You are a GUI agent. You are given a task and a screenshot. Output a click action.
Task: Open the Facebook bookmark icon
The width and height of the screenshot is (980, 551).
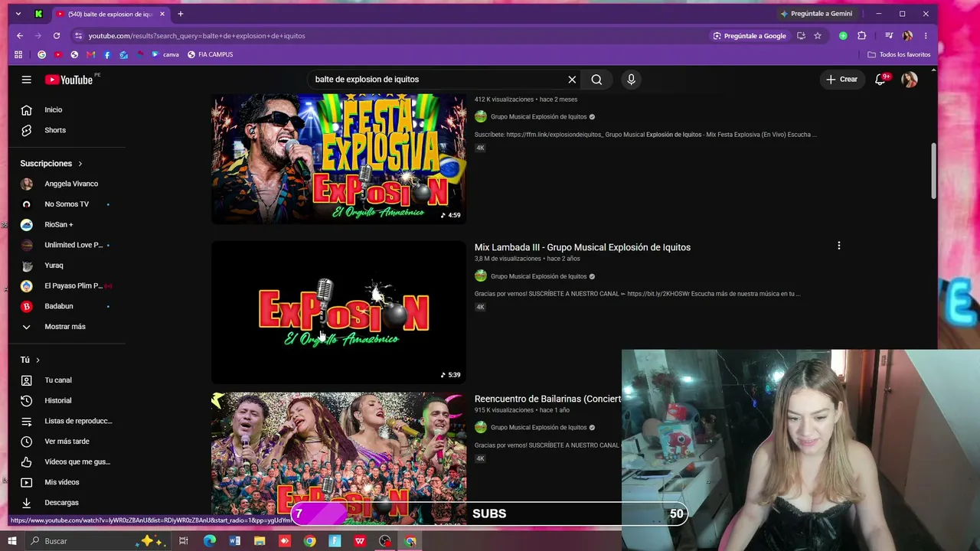107,55
